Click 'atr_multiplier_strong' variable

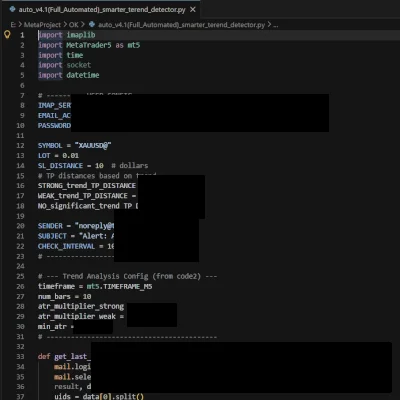click(x=81, y=306)
